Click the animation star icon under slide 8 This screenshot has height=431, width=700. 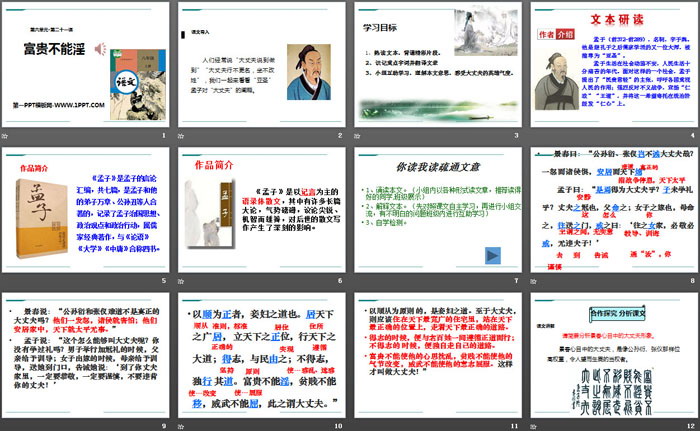point(533,281)
